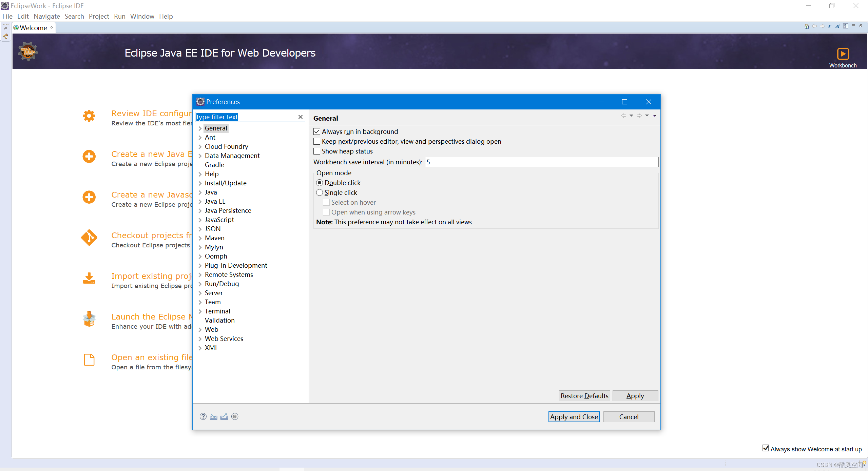Image resolution: width=868 pixels, height=471 pixels.
Task: Open the Launch the Eclipse Marketplace link
Action: (152, 316)
